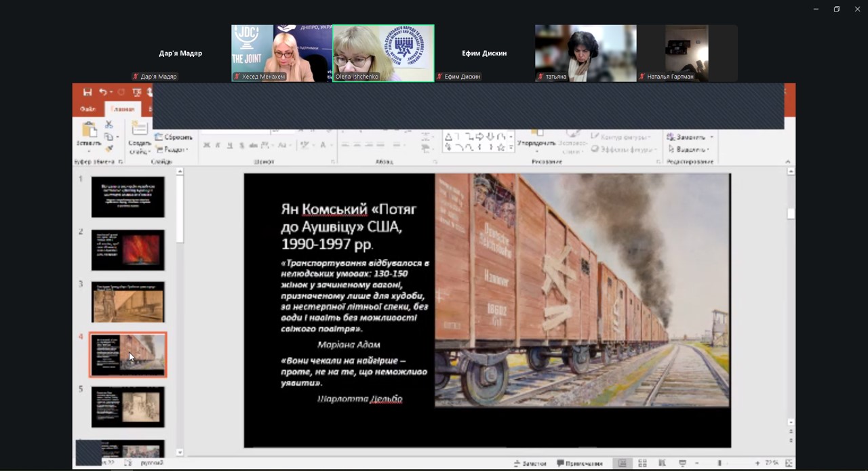Click the Cut scissors icon

tap(108, 125)
